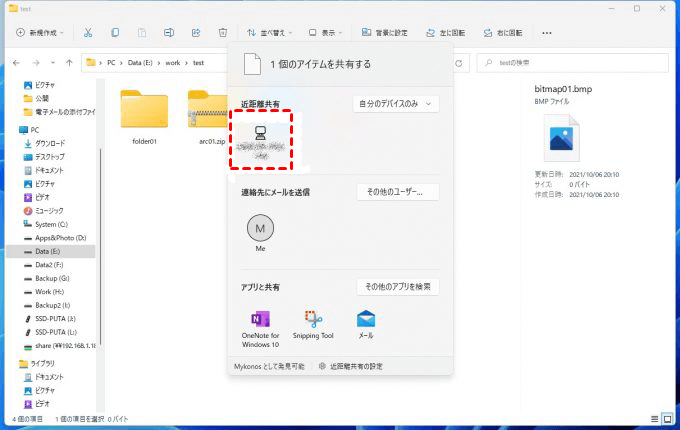Open 近距離共有の設定 settings link

(350, 366)
